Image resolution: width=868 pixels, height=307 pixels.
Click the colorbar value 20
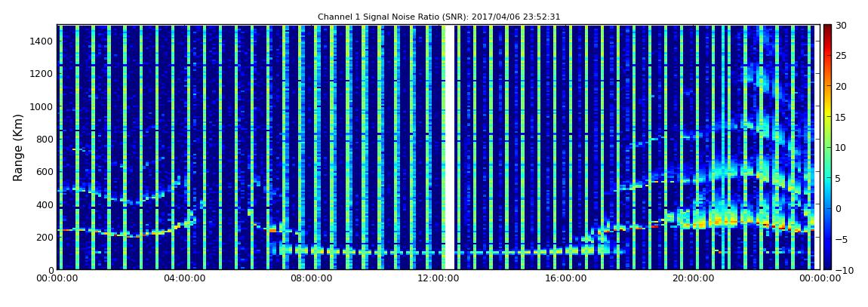pos(842,86)
